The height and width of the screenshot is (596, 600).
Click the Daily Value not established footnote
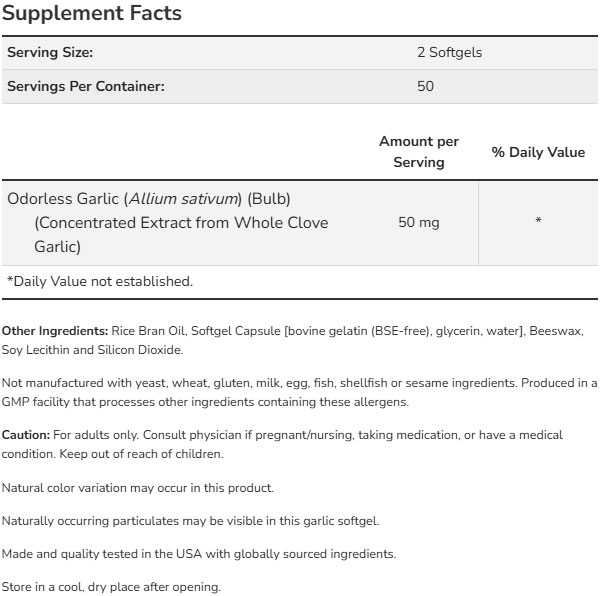[100, 281]
